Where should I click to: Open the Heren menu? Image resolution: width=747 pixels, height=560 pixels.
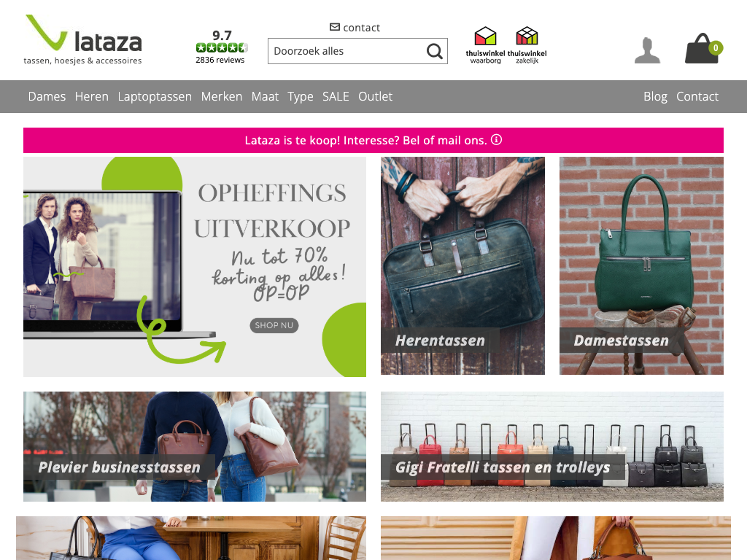click(x=91, y=97)
